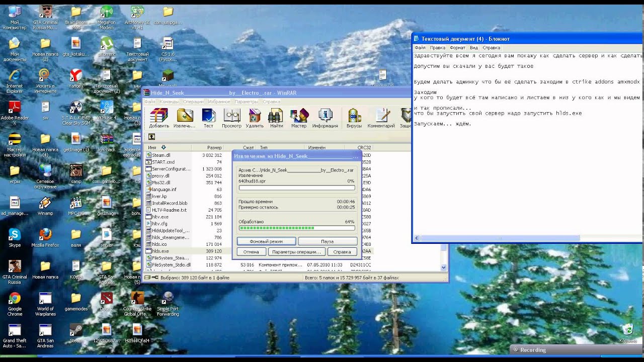
Task: Select the S.T.A.L.K.E.R. Clear Sky desktop icon
Action: (x=76, y=107)
